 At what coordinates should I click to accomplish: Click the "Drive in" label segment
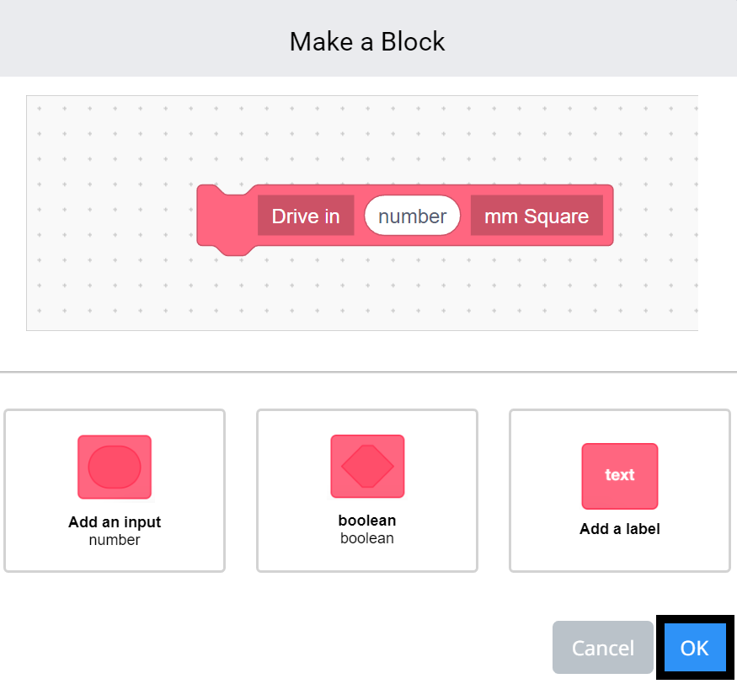(x=305, y=216)
